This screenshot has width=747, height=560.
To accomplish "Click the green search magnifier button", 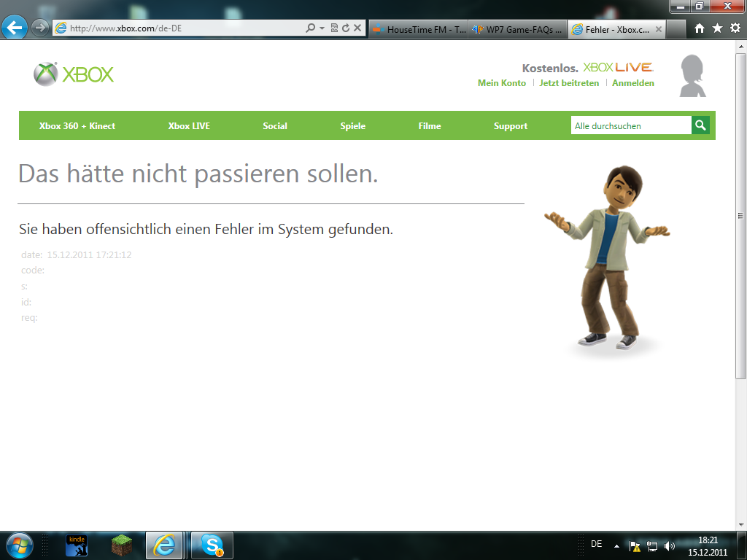I will 700,125.
